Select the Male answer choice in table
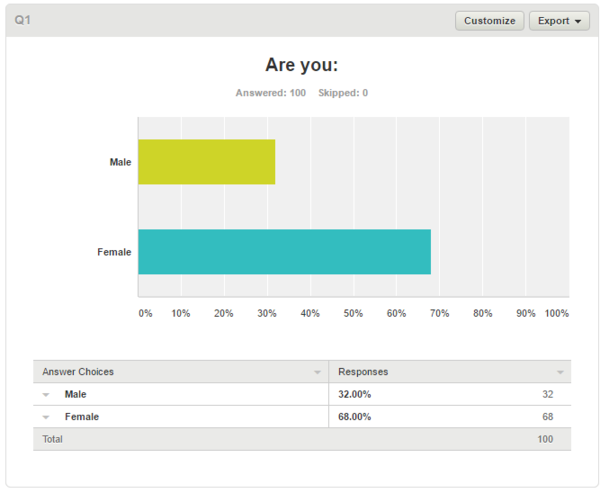The width and height of the screenshot is (600, 493). point(75,394)
